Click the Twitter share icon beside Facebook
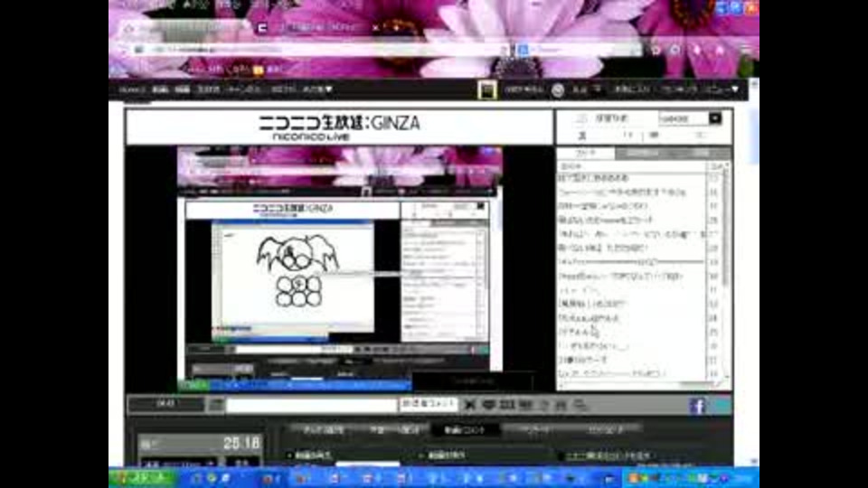 tap(722, 406)
